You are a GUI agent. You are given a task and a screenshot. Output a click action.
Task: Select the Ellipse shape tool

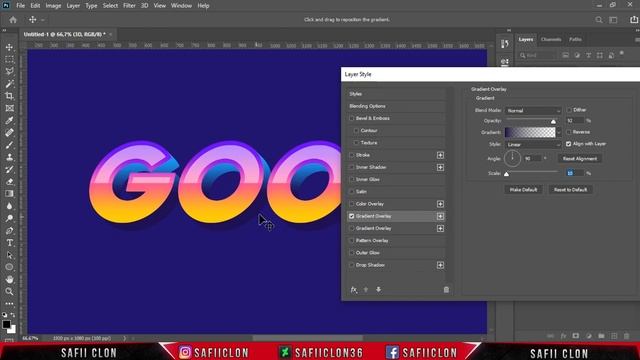(9, 267)
